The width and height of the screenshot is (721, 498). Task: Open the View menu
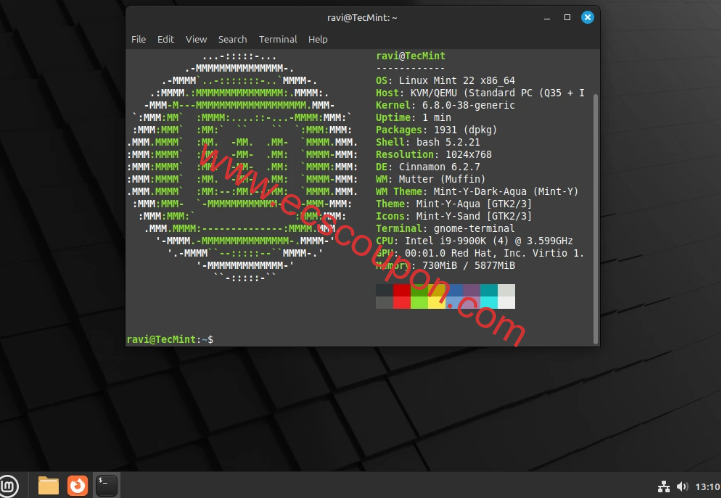pyautogui.click(x=196, y=40)
